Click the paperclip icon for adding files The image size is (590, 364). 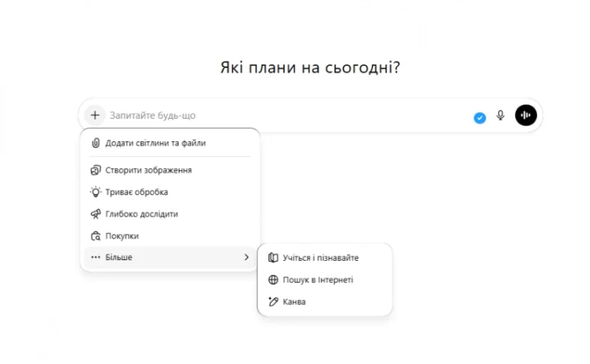[95, 143]
